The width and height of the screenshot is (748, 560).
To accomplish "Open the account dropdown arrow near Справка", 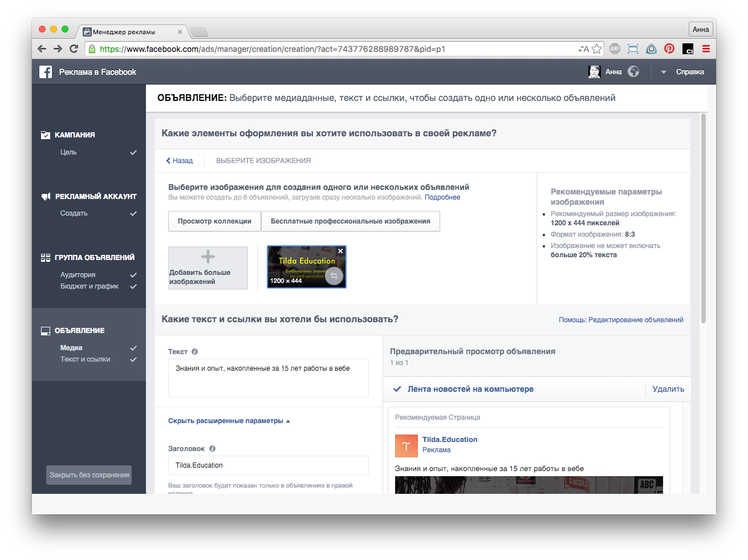I will pos(664,72).
